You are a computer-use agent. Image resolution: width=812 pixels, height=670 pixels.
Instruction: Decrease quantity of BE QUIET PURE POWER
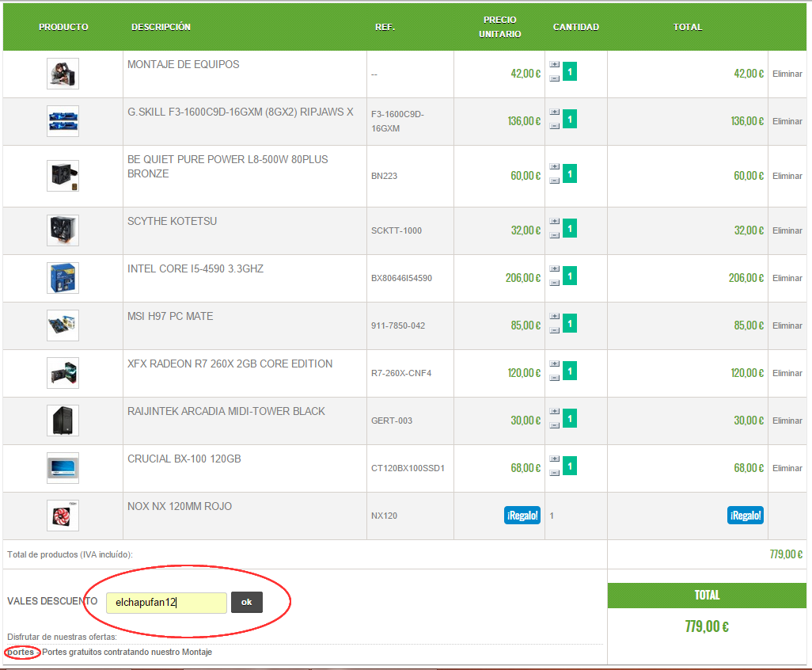pyautogui.click(x=555, y=181)
